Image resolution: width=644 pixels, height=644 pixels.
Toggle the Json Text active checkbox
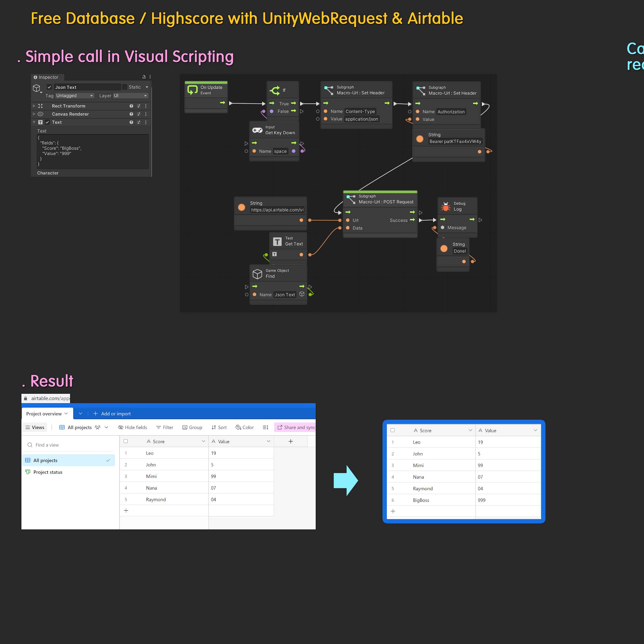pyautogui.click(x=49, y=87)
